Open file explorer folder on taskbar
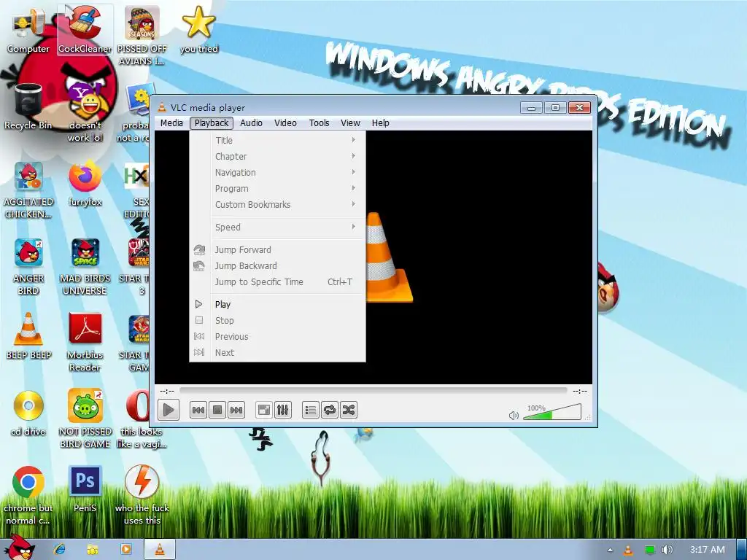The image size is (747, 560). tap(93, 549)
